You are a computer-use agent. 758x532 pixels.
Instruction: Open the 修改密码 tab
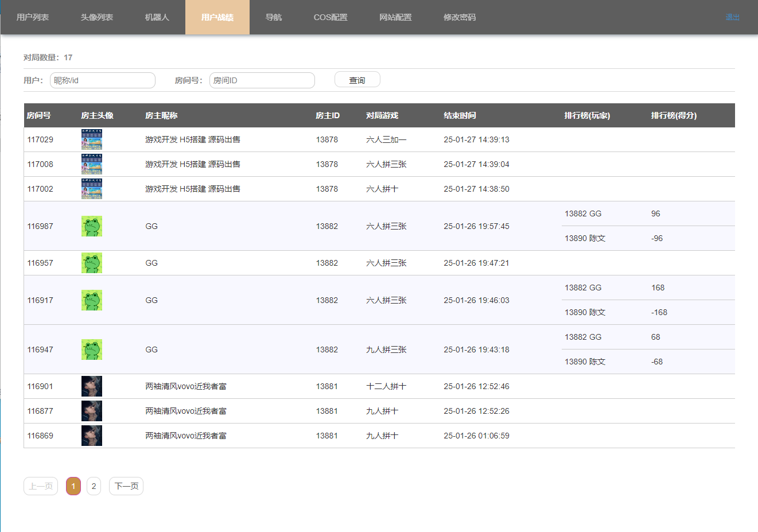click(459, 17)
